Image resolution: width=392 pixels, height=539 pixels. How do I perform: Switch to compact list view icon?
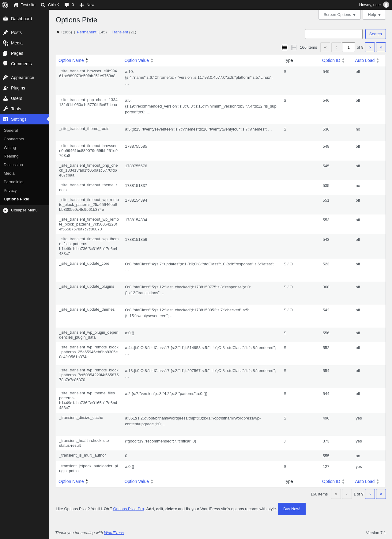(285, 47)
